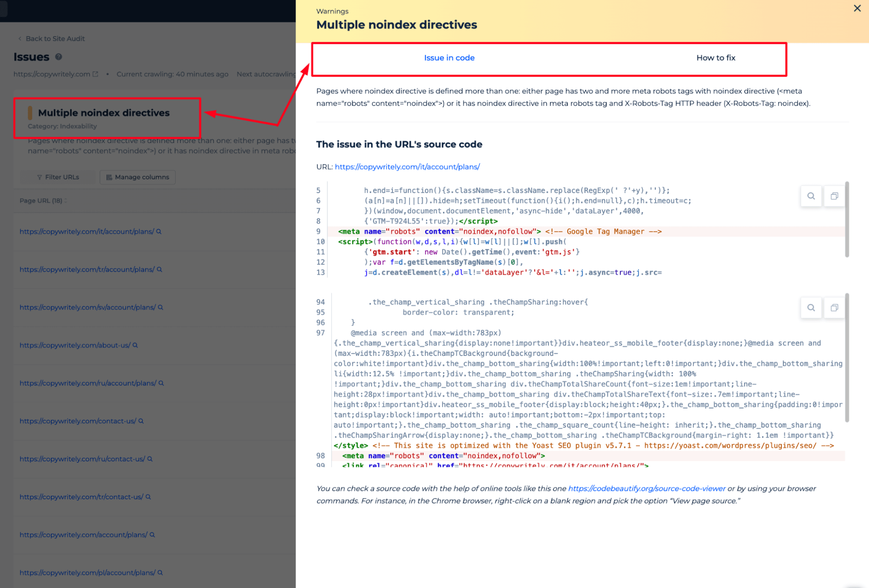This screenshot has width=869, height=588.
Task: Inspect the /tr/account/plans/ row magnifier icon
Action: (160, 269)
